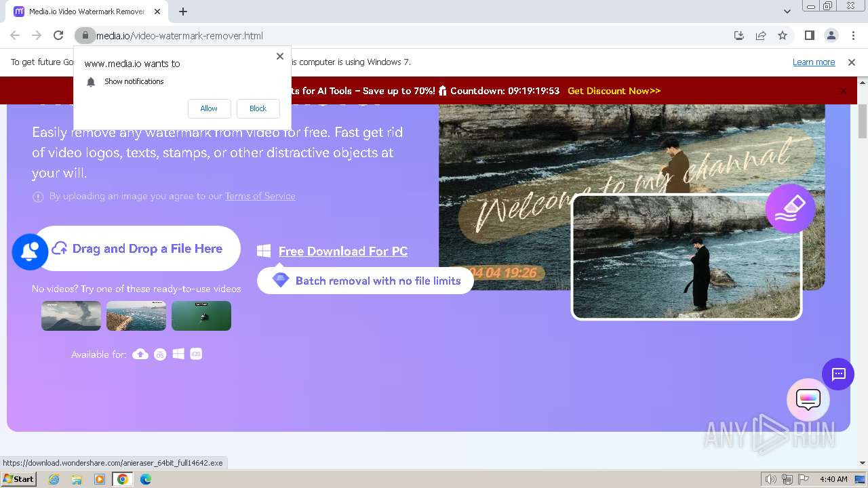Click the Chrome icon on the taskbar
Image resolution: width=868 pixels, height=488 pixels.
(x=122, y=479)
